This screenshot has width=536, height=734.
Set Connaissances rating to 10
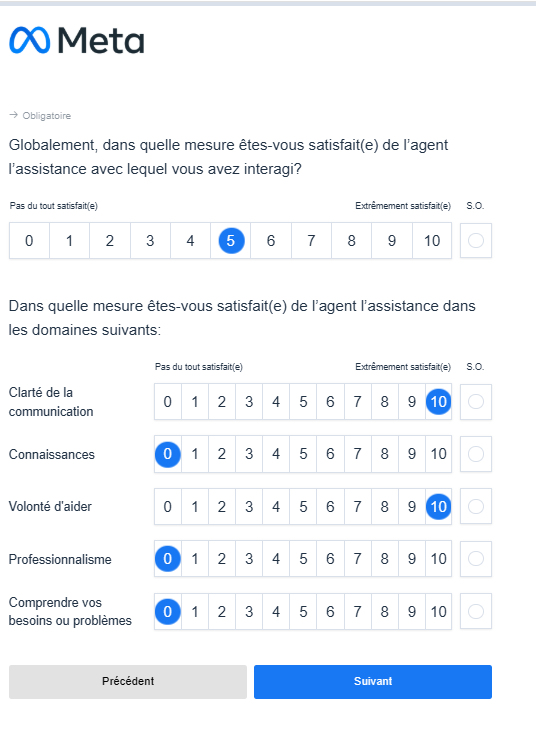tap(439, 454)
